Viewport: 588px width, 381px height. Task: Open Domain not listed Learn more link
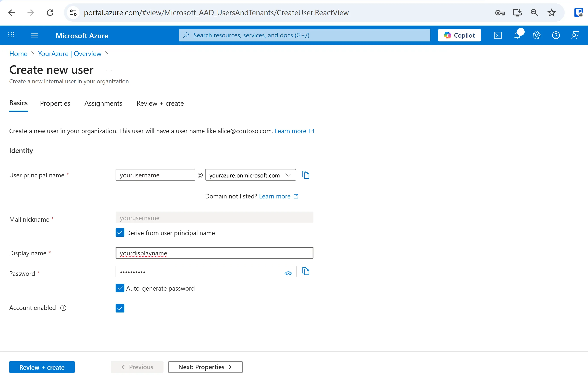tap(275, 196)
